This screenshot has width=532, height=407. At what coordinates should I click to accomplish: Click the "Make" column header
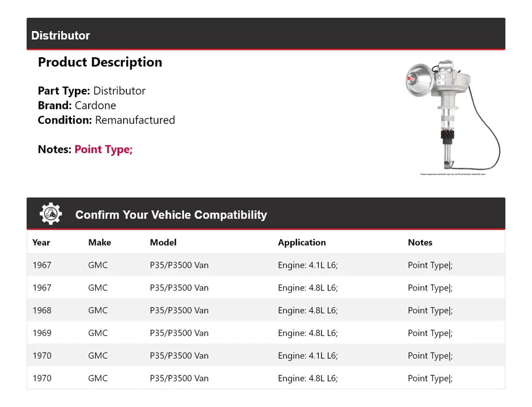point(99,242)
